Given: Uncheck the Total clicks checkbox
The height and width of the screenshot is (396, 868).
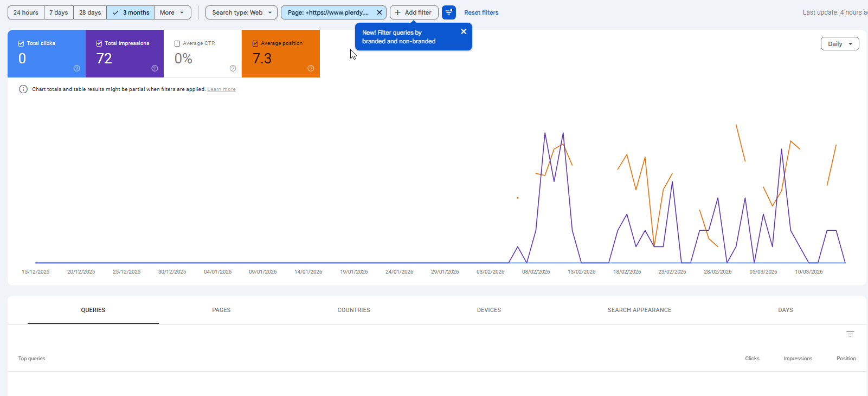Looking at the screenshot, I should click(x=21, y=43).
